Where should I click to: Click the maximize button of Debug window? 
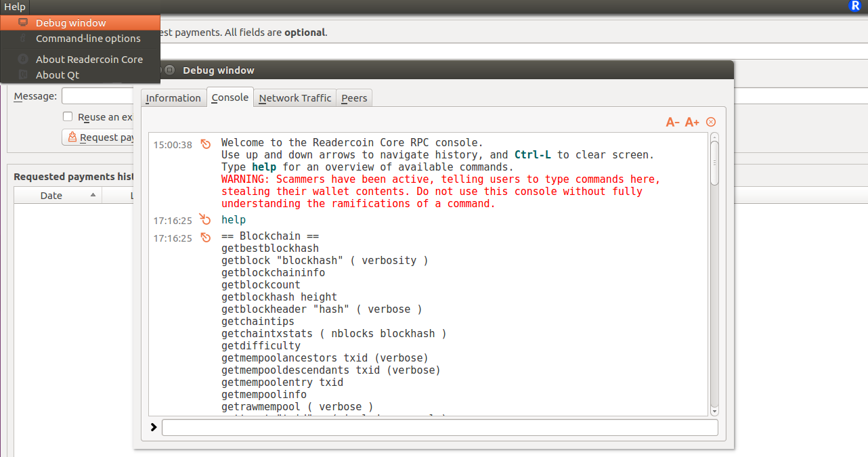click(170, 70)
